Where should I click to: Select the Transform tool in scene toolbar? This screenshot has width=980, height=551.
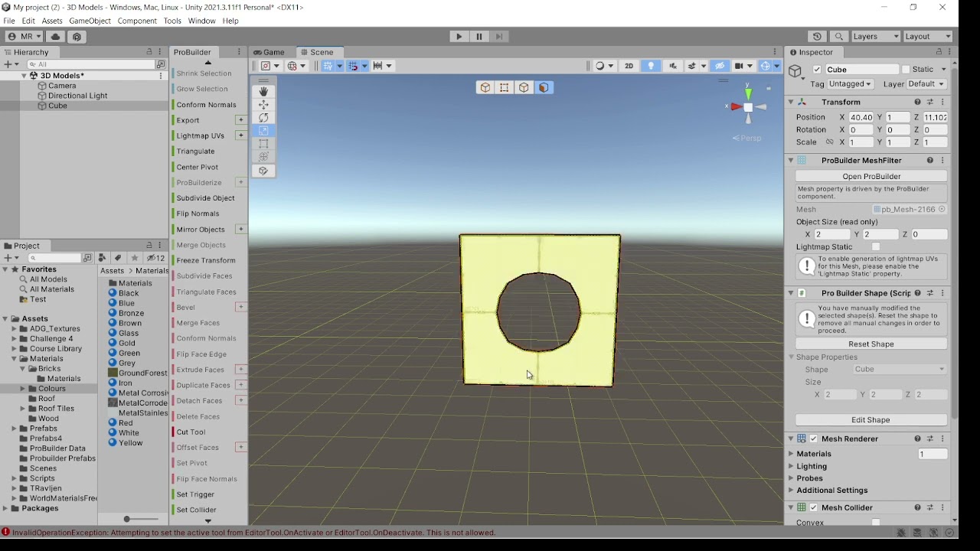coord(263,157)
